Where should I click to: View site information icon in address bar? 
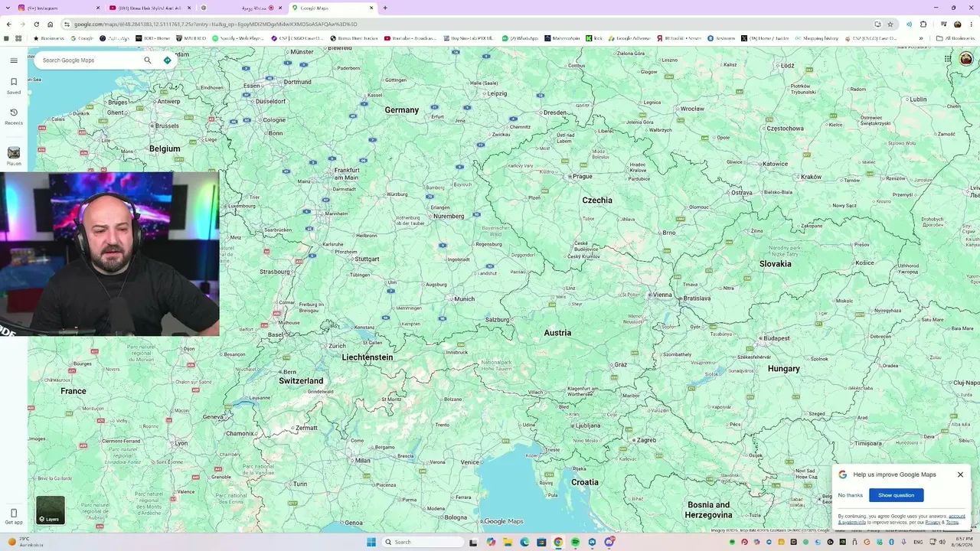click(67, 24)
